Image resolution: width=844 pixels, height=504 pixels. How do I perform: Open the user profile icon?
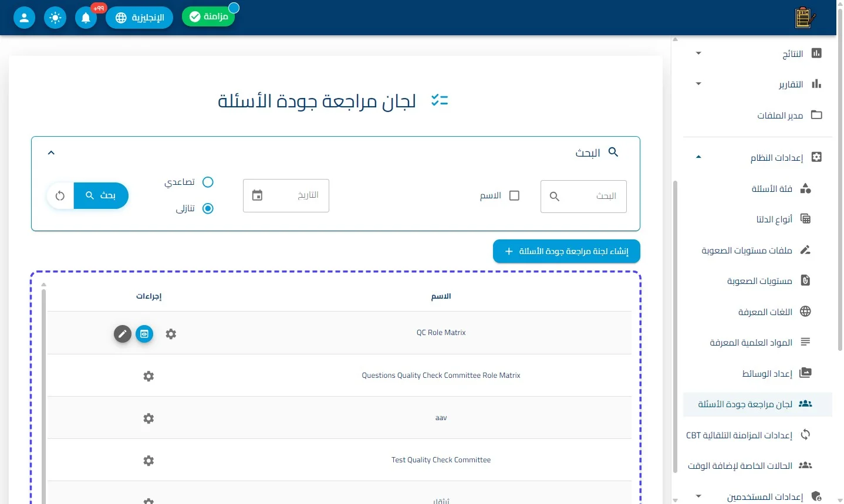click(24, 18)
